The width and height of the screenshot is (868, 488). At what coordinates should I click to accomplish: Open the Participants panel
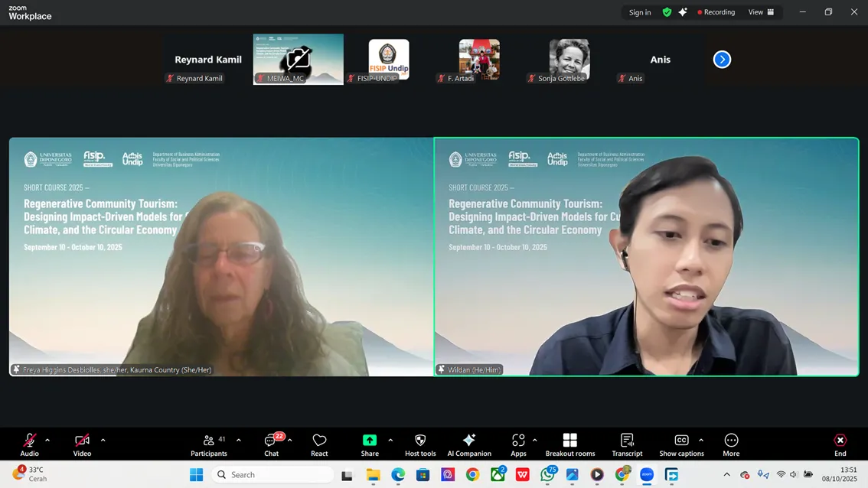click(209, 444)
